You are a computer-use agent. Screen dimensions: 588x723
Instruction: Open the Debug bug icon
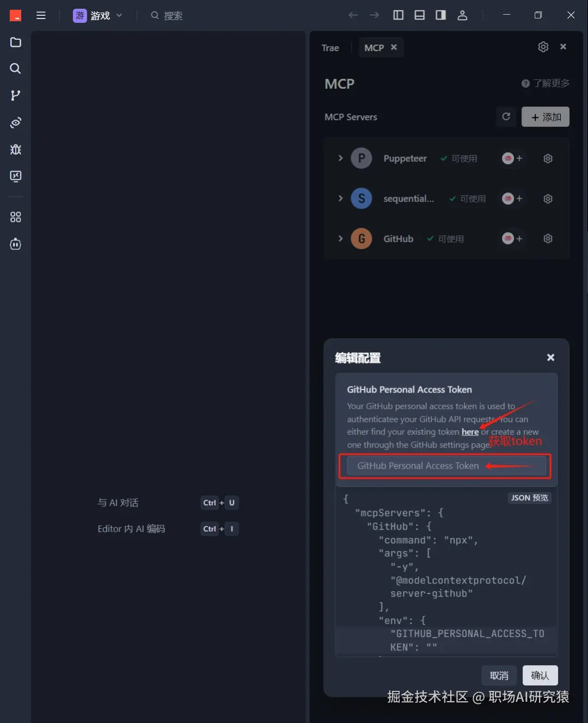[x=16, y=149]
